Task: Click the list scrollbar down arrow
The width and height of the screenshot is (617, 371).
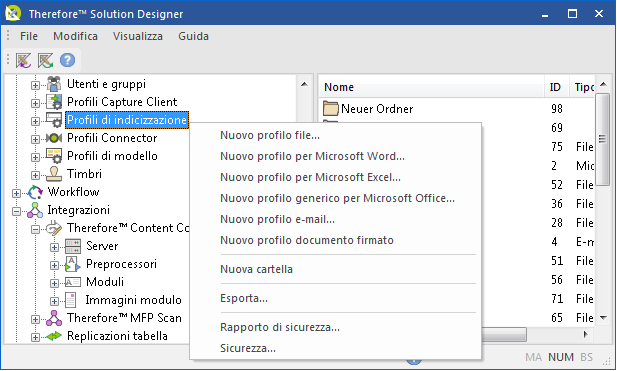Action: [603, 317]
